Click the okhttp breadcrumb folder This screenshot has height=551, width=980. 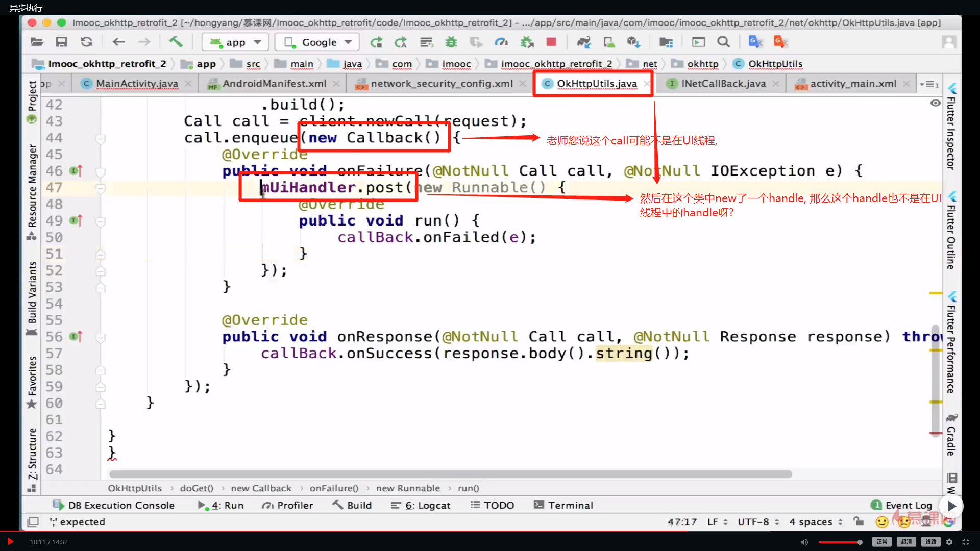(x=695, y=64)
